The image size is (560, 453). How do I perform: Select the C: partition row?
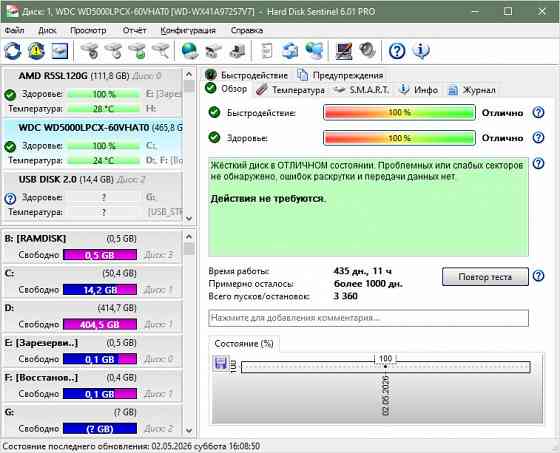[93, 282]
